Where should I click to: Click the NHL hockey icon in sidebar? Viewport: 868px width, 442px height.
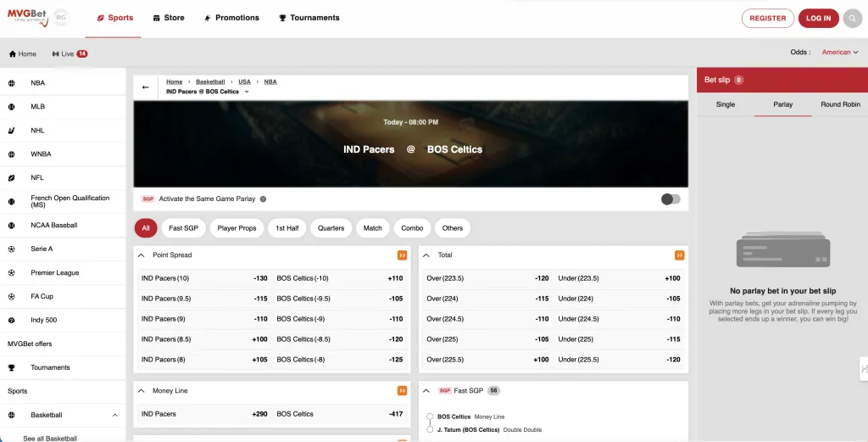11,131
